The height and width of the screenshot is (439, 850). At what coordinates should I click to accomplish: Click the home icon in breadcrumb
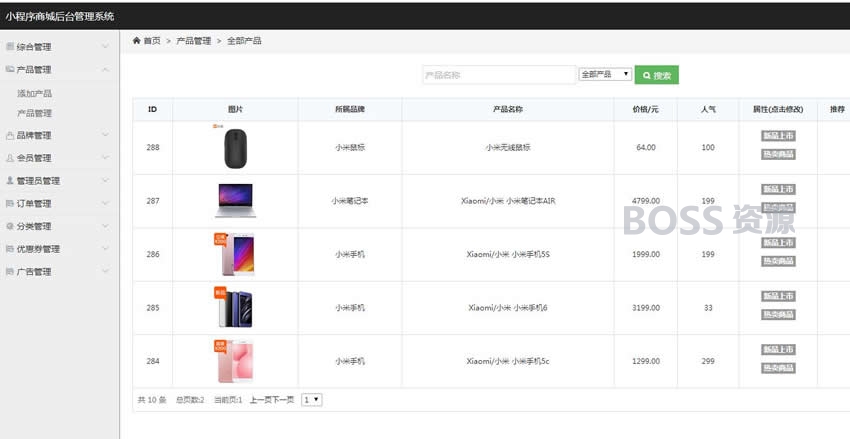point(137,41)
